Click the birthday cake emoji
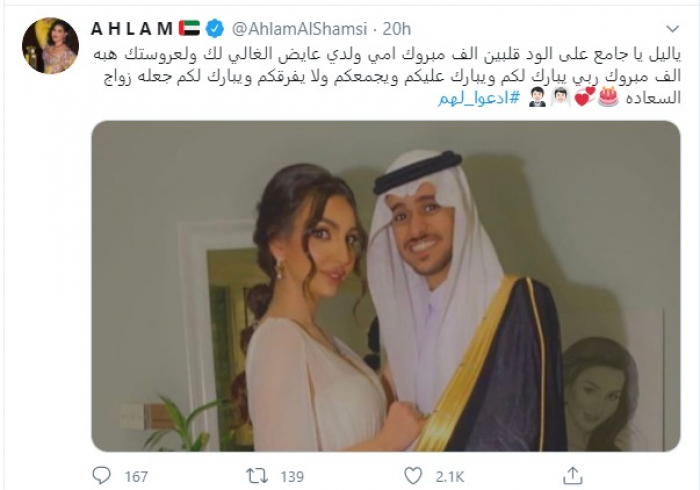 (x=608, y=96)
